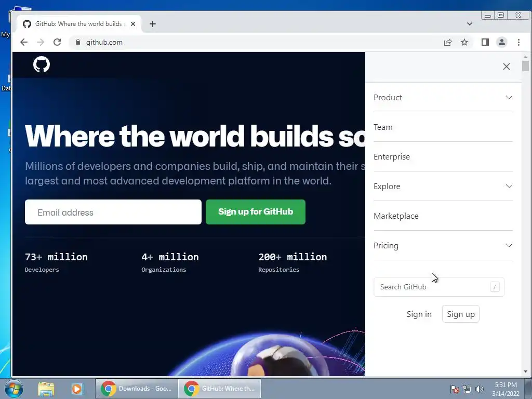Click the GitHub Octocat logo

point(42,64)
